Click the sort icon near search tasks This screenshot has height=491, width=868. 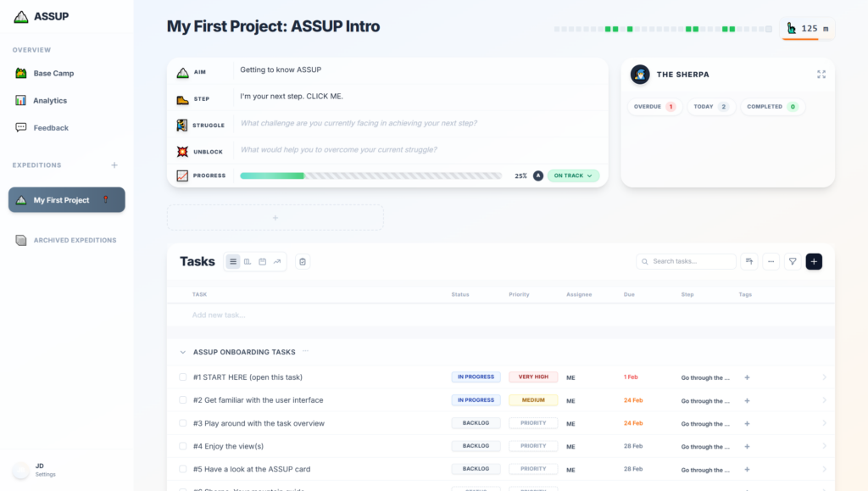(748, 261)
